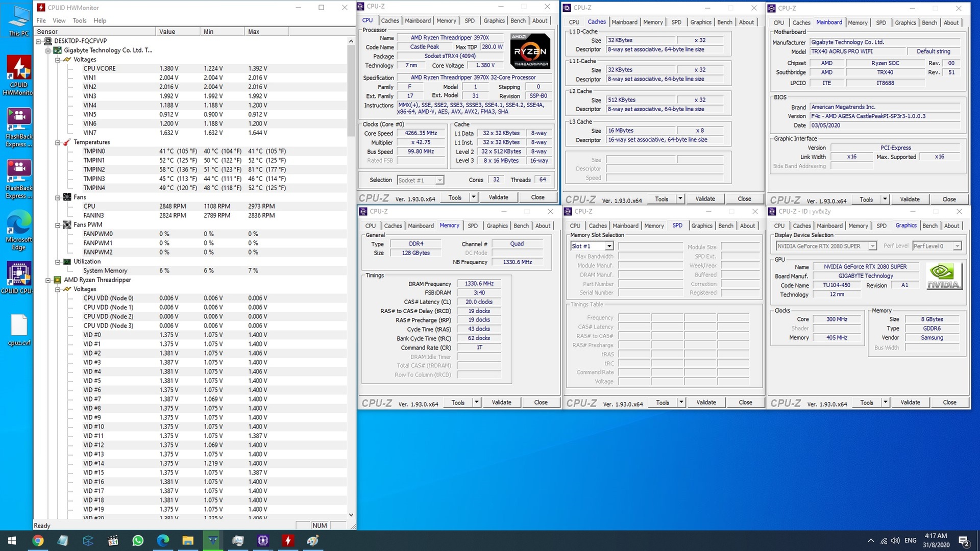Click the highlighted green taskbar app icon
Viewport: 980px width, 551px height.
pos(213,541)
